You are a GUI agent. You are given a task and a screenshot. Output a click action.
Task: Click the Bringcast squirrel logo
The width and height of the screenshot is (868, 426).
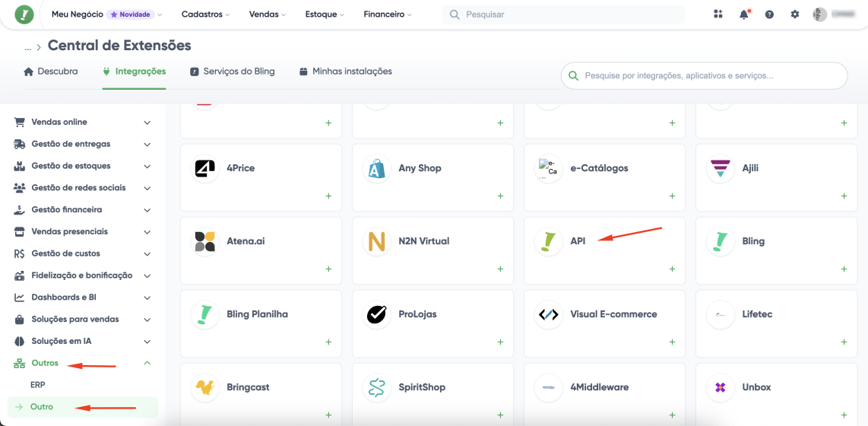204,387
